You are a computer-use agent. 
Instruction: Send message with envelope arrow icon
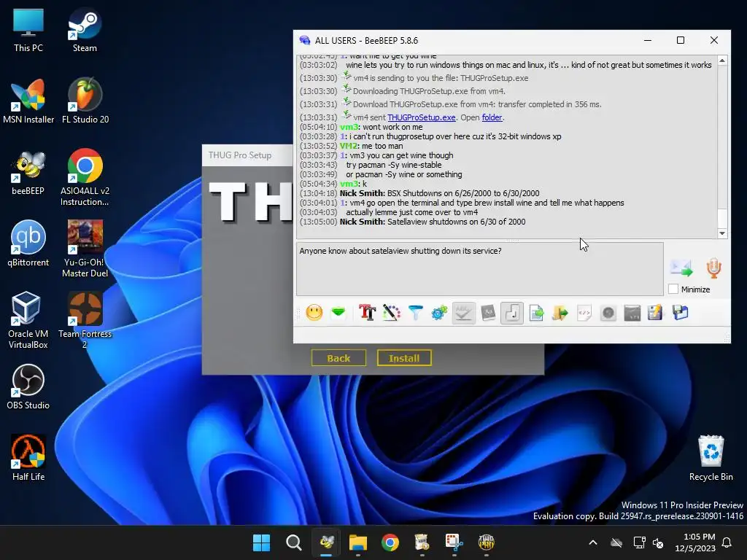pyautogui.click(x=681, y=268)
